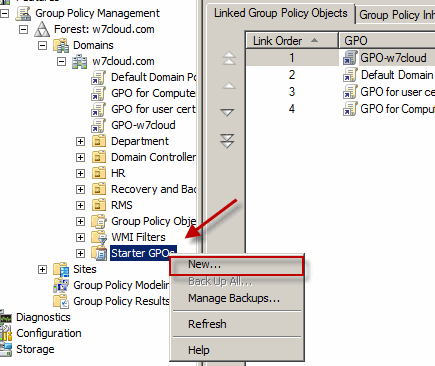Click the Default Domain Policy link icon in tree
Screen dimensions: 435x366
pyautogui.click(x=99, y=77)
